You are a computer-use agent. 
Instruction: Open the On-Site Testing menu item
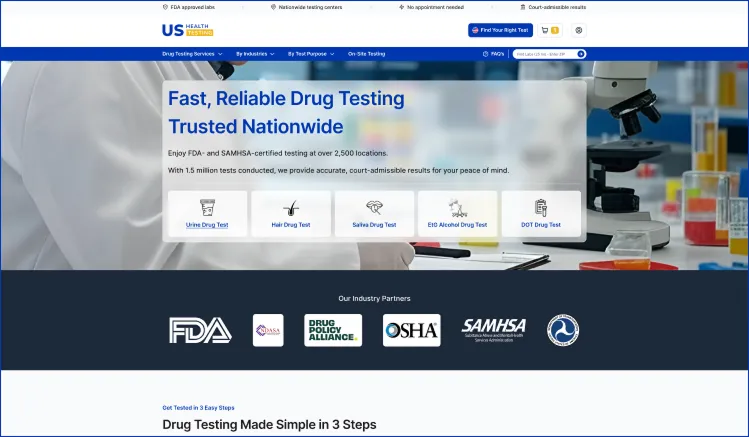pos(366,54)
